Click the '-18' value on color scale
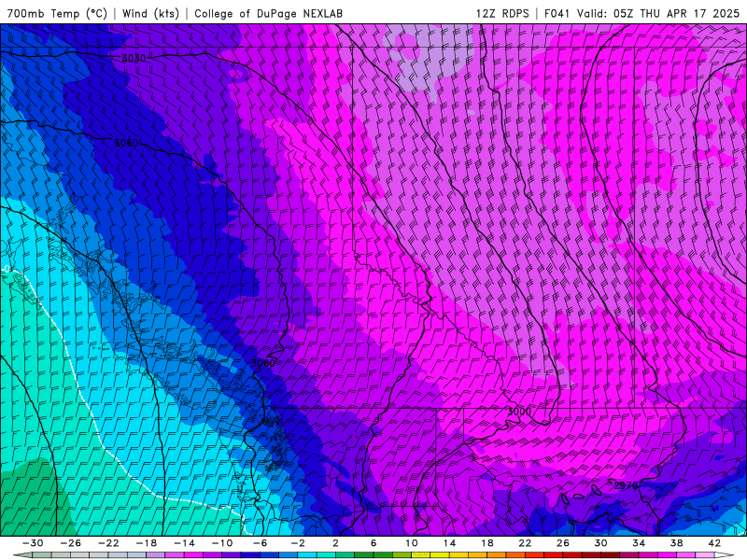 (x=146, y=543)
